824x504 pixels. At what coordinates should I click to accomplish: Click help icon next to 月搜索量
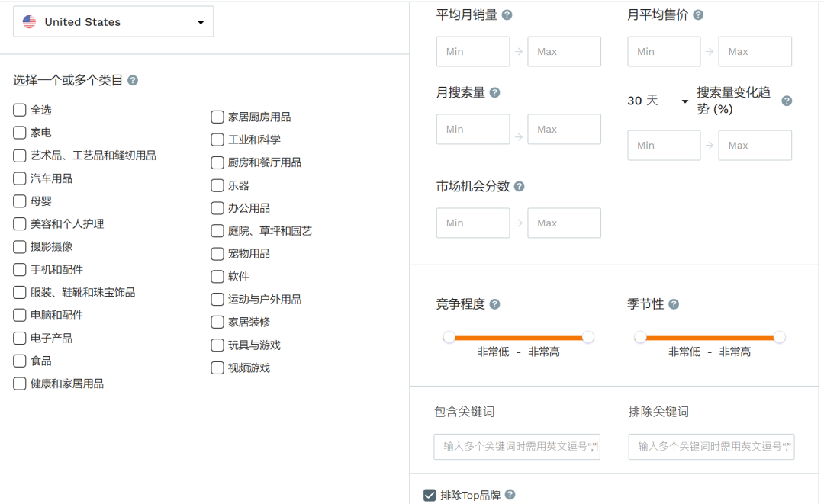point(494,93)
